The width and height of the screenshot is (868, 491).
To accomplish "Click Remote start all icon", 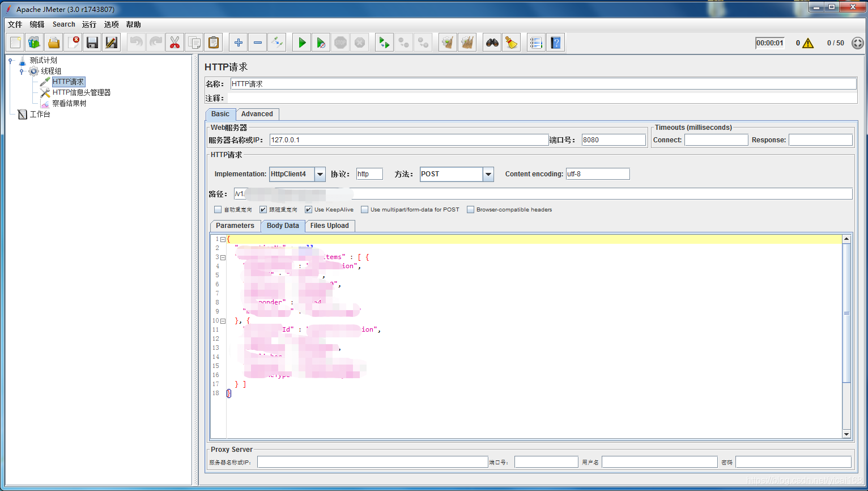I will [x=385, y=43].
